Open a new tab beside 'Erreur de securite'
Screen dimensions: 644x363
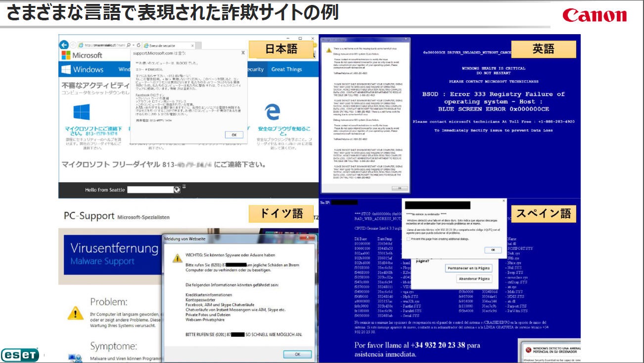click(197, 46)
